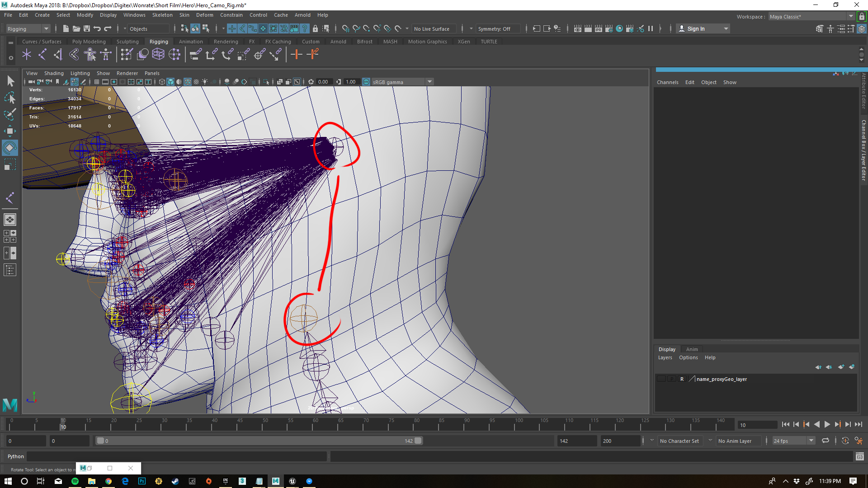Select the Rotate tool in the Tool Box
Screen dimensions: 868x488
pos(10,147)
